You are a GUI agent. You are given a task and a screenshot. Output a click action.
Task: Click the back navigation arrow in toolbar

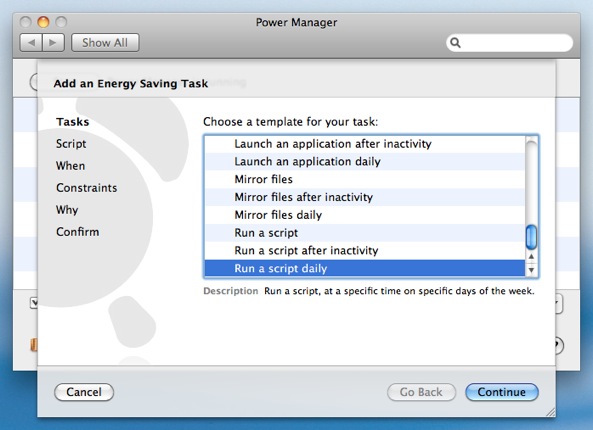(x=31, y=43)
